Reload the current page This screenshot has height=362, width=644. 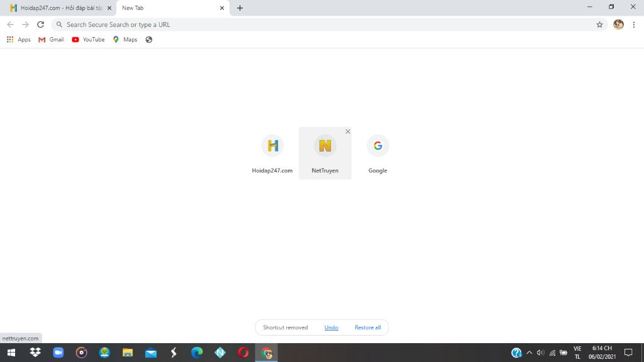(40, 25)
